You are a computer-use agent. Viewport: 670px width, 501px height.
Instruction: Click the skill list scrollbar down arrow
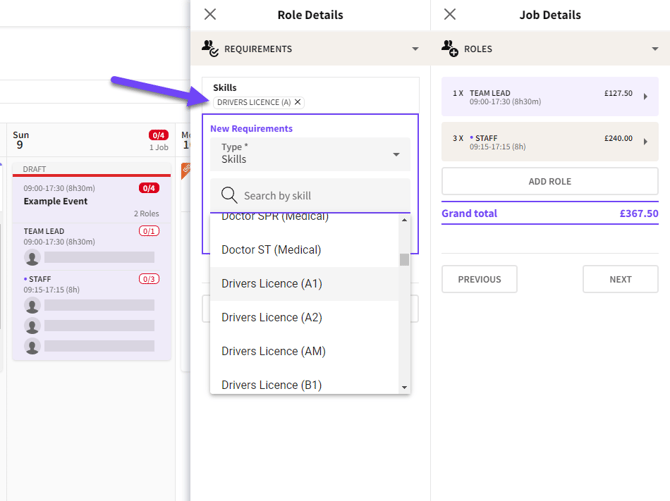404,387
